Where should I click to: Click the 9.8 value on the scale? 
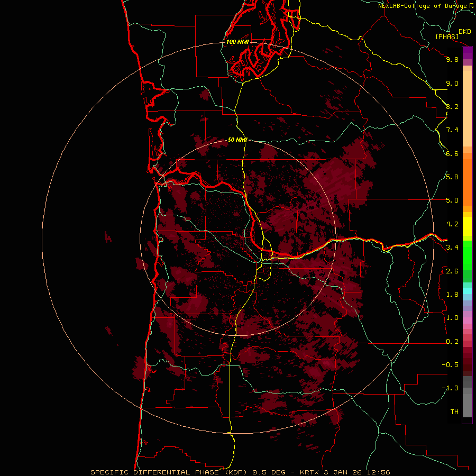pyautogui.click(x=452, y=59)
